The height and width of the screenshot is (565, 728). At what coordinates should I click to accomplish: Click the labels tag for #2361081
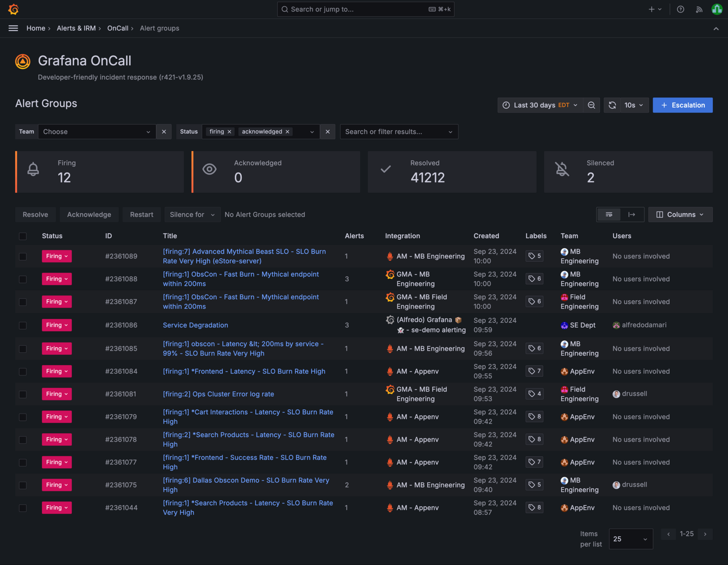pyautogui.click(x=535, y=394)
